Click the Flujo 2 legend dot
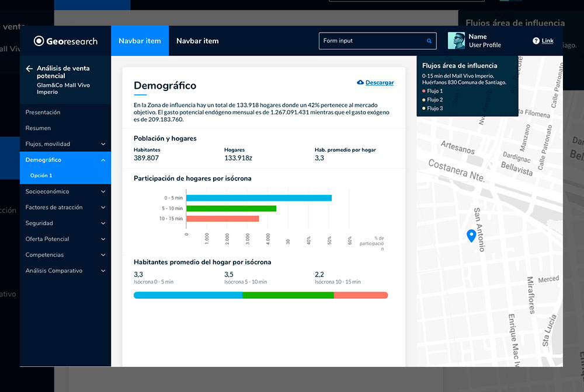The width and height of the screenshot is (584, 392). pos(424,100)
